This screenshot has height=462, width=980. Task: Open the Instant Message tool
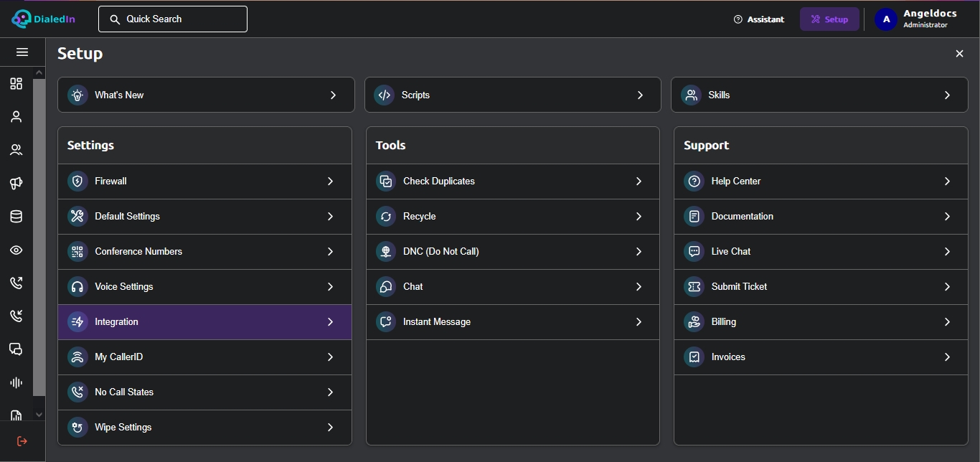click(x=513, y=322)
